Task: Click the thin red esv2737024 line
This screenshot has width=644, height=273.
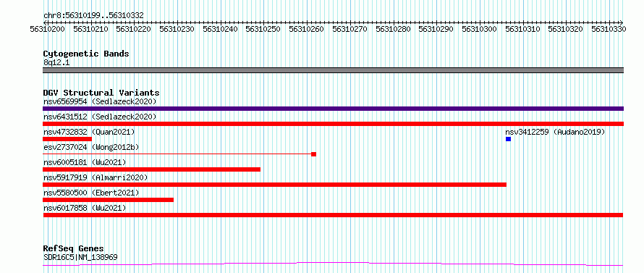Action: 177,154
